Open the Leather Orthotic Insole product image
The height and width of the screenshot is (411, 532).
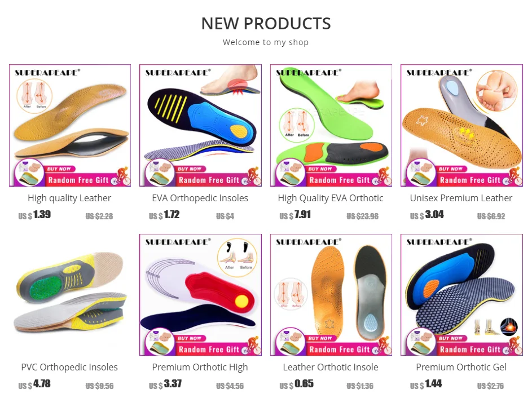coord(331,295)
